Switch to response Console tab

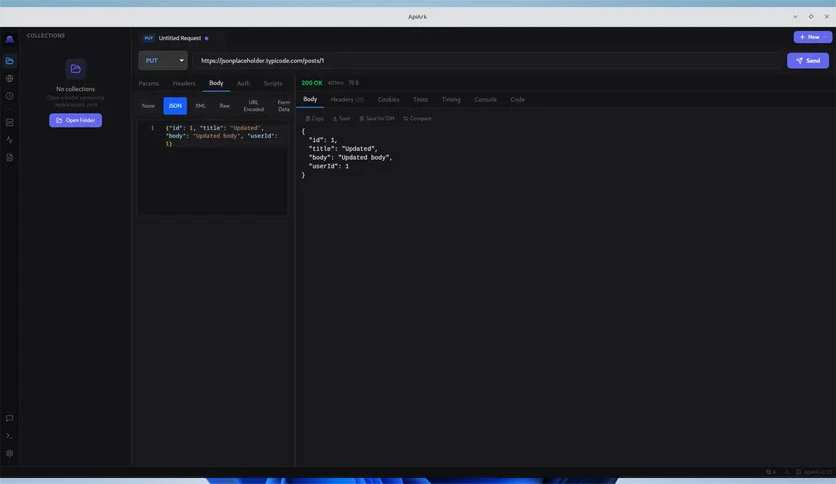(486, 100)
